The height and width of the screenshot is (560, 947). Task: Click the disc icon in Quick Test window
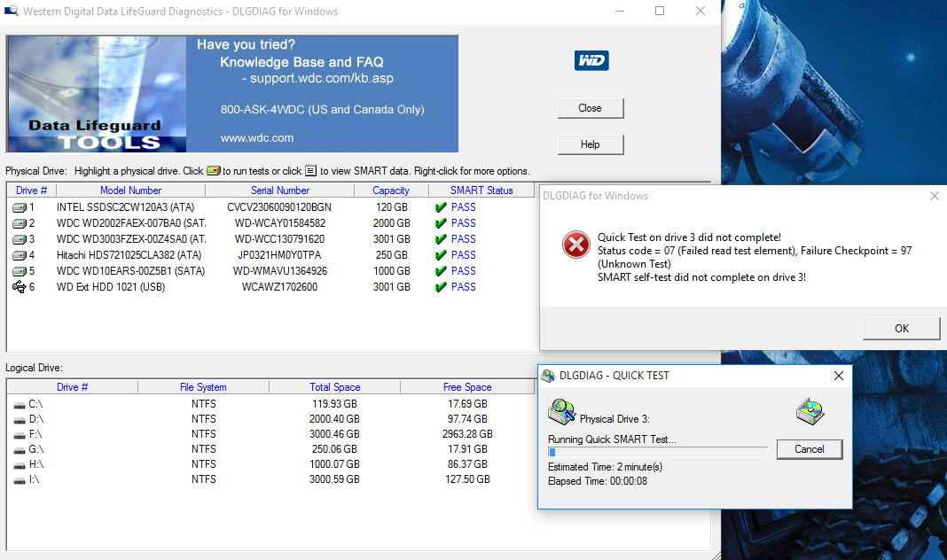[x=809, y=413]
